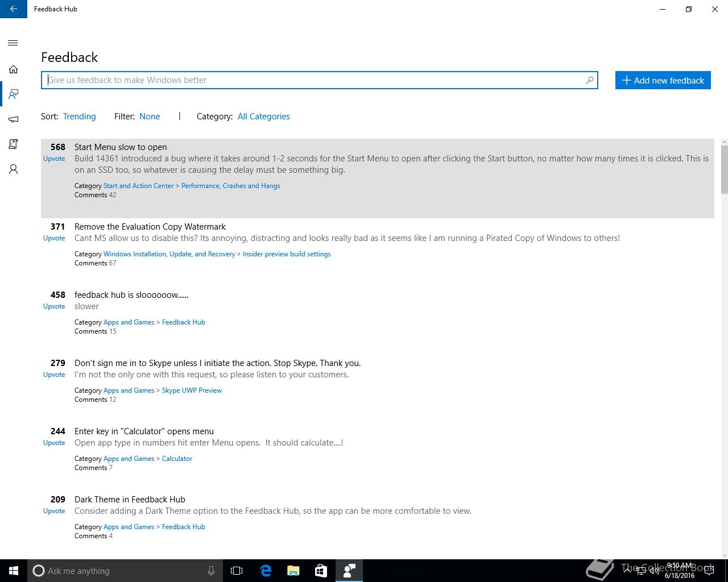Open the hamburger navigation menu
This screenshot has width=728, height=582.
[x=13, y=43]
